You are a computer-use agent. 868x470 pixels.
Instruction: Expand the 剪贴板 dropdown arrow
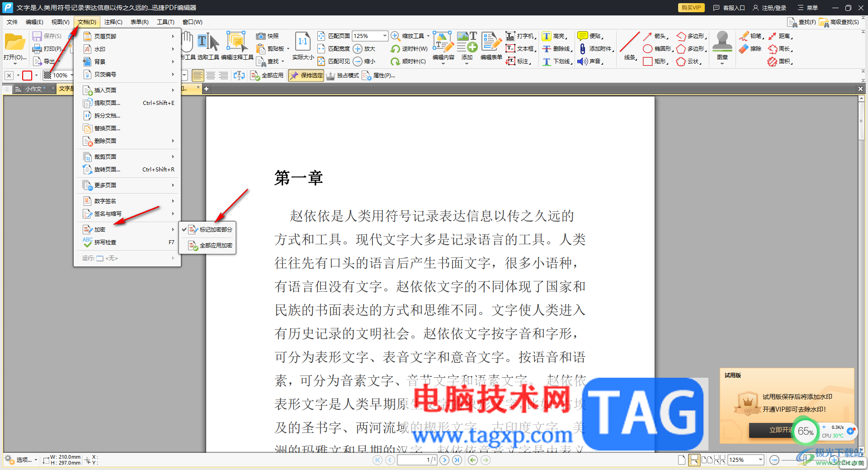coord(288,48)
